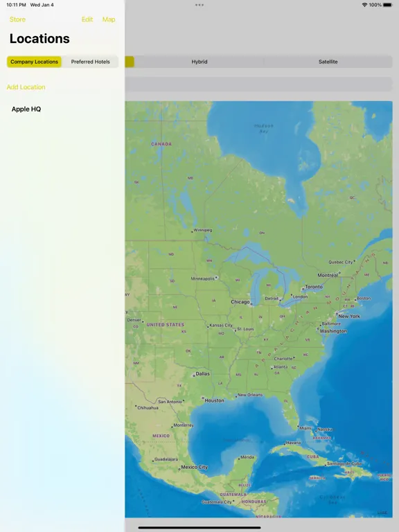Click Toronto label on the map
Viewport: 399px width, 532px height.
[x=314, y=287]
